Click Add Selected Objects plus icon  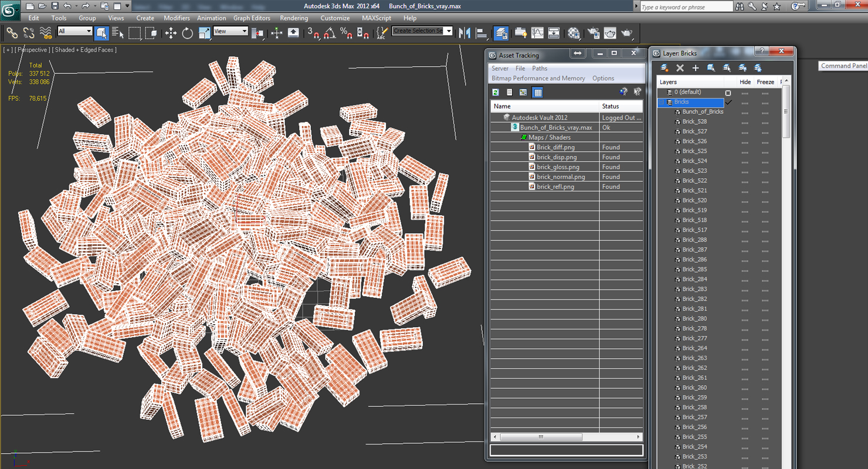[x=696, y=68]
